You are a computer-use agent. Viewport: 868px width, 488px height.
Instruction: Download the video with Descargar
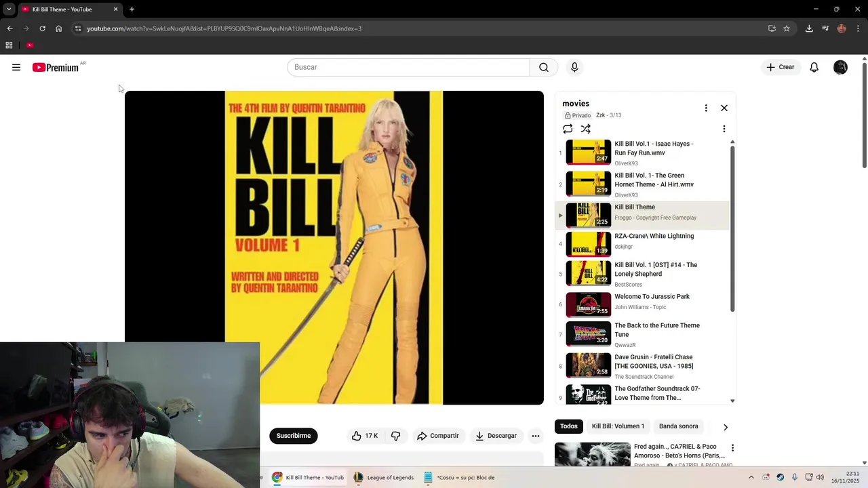coord(496,436)
